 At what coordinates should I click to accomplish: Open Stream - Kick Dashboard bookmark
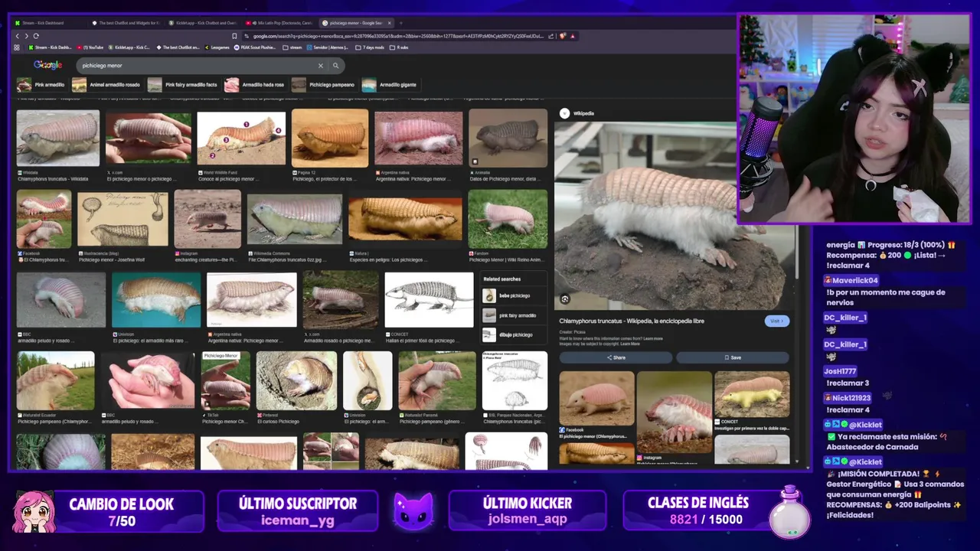[x=49, y=47]
